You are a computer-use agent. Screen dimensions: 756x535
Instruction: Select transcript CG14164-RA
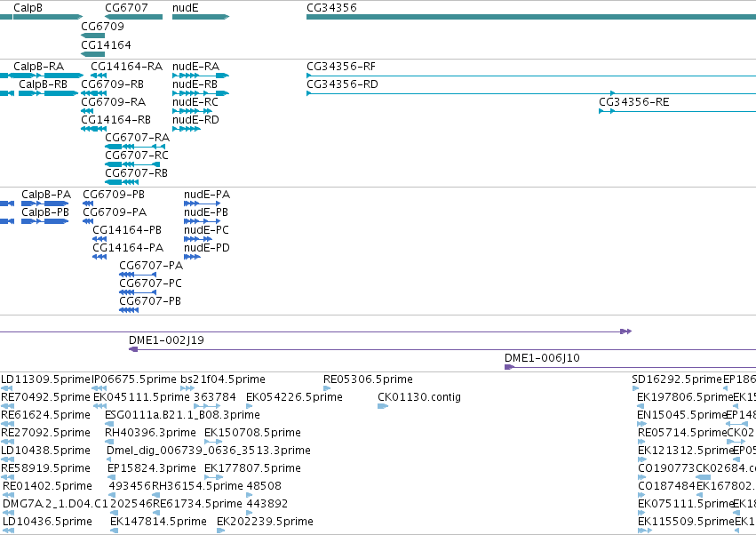(x=99, y=76)
